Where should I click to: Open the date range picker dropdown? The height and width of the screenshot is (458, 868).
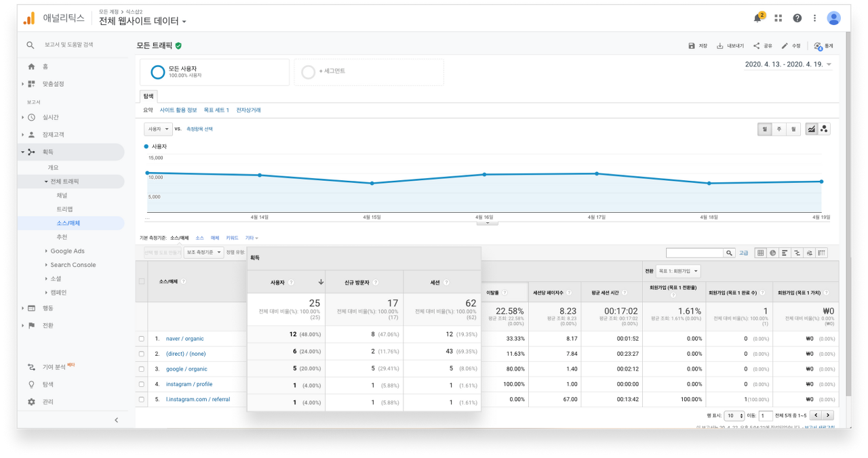(788, 64)
